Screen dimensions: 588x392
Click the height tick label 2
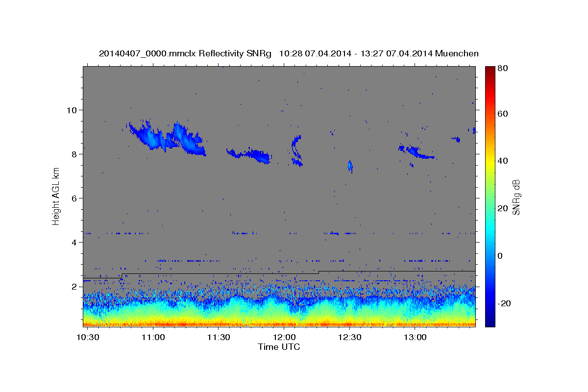pyautogui.click(x=75, y=286)
